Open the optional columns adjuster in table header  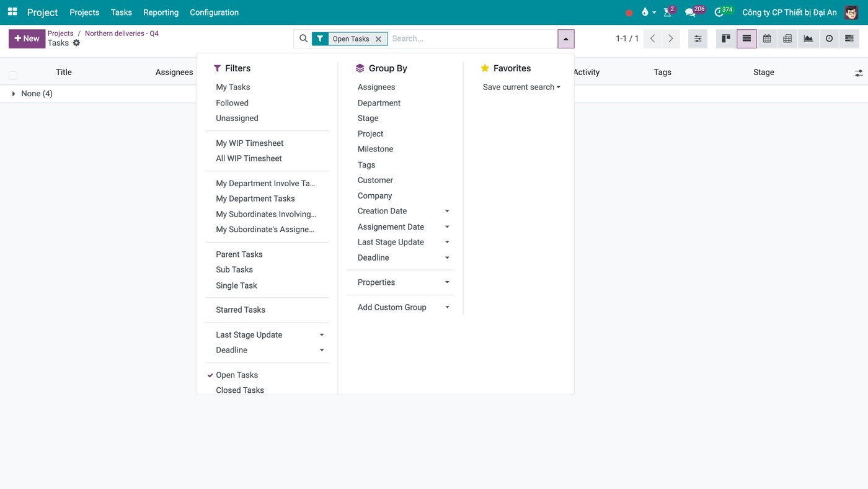[x=859, y=73]
